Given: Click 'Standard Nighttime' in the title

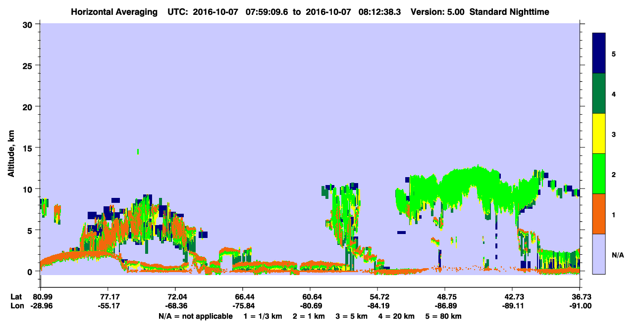Looking at the screenshot, I should [509, 11].
